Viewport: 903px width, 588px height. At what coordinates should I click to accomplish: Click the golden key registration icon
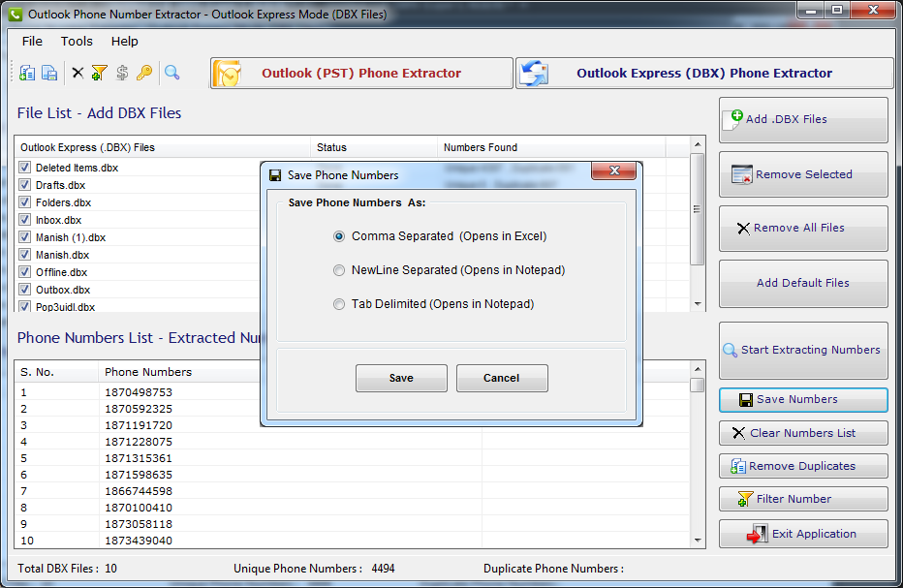click(144, 73)
